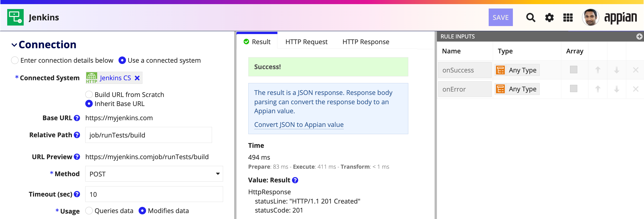The image size is (644, 219).
Task: Remove Jenkins CS connected system with X
Action: (137, 78)
